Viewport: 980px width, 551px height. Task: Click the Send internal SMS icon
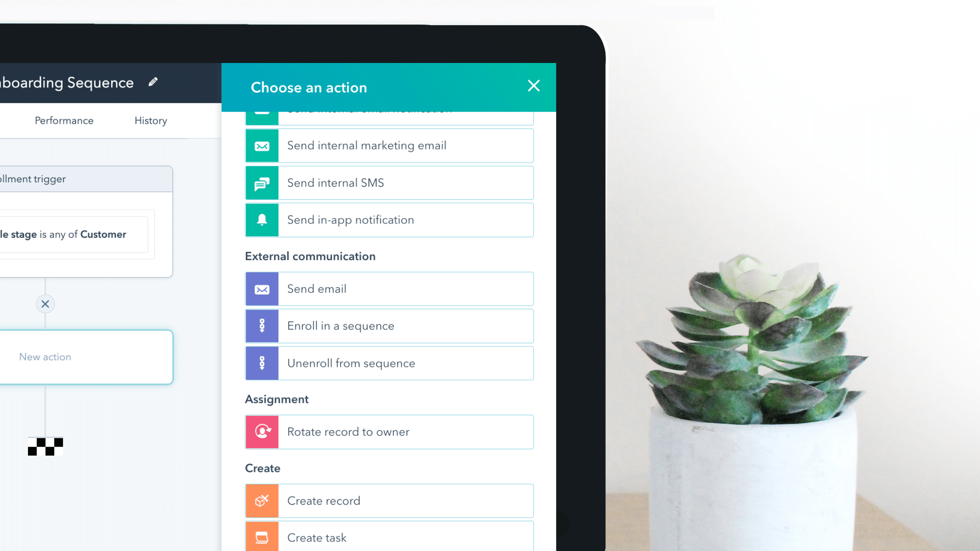(x=262, y=183)
